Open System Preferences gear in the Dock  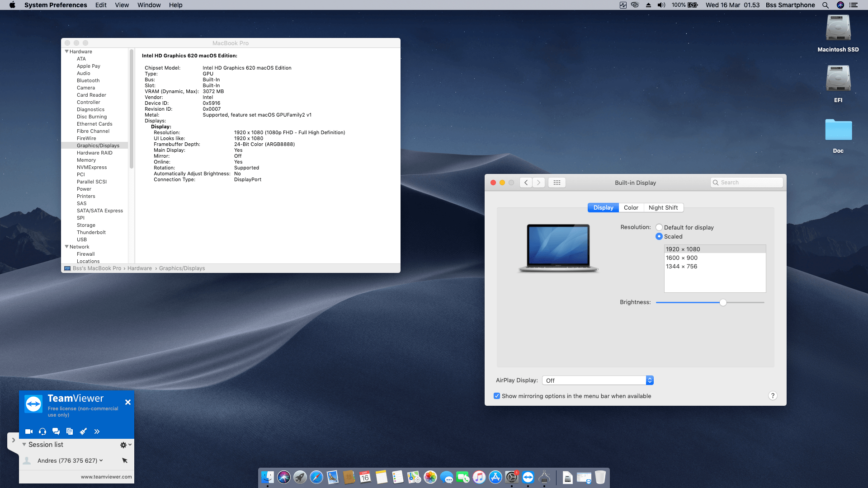[x=512, y=477]
